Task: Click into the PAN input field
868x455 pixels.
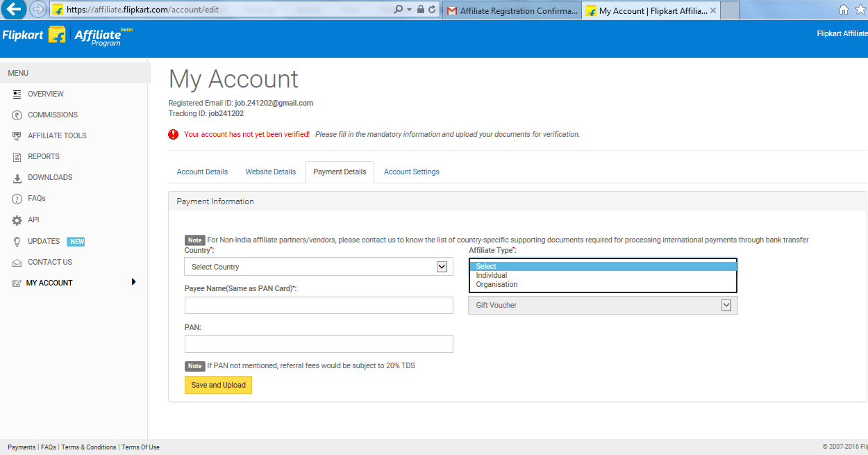Action: [x=319, y=344]
